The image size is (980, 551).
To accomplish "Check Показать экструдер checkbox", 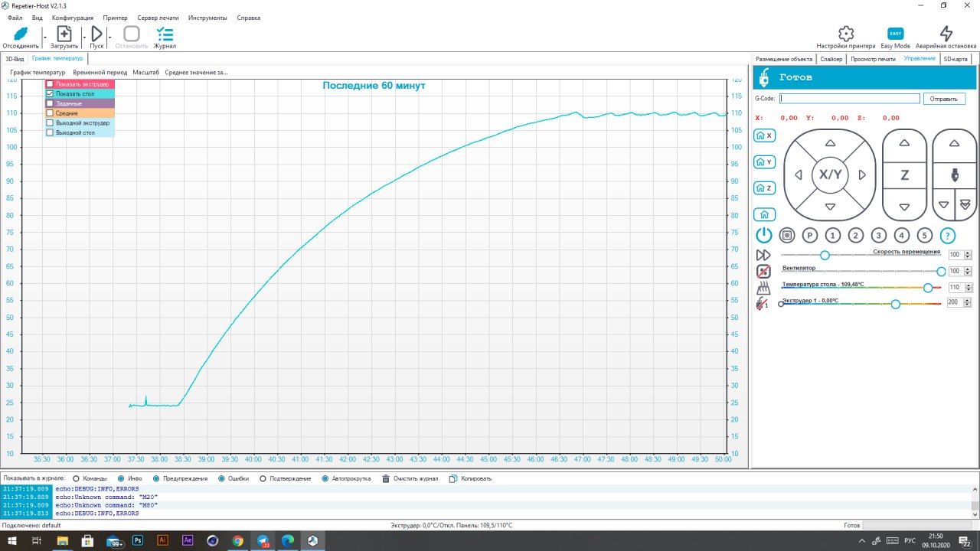I will [x=50, y=84].
